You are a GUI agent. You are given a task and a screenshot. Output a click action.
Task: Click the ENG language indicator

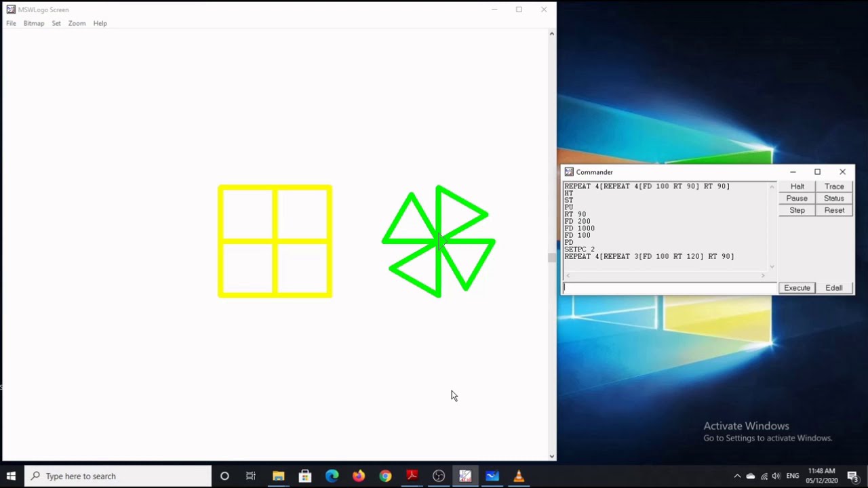792,476
